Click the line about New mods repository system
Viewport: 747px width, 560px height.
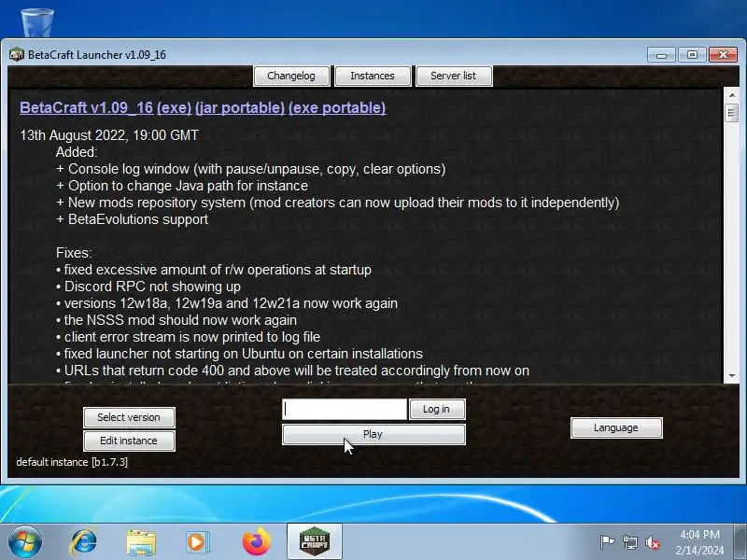pyautogui.click(x=337, y=203)
